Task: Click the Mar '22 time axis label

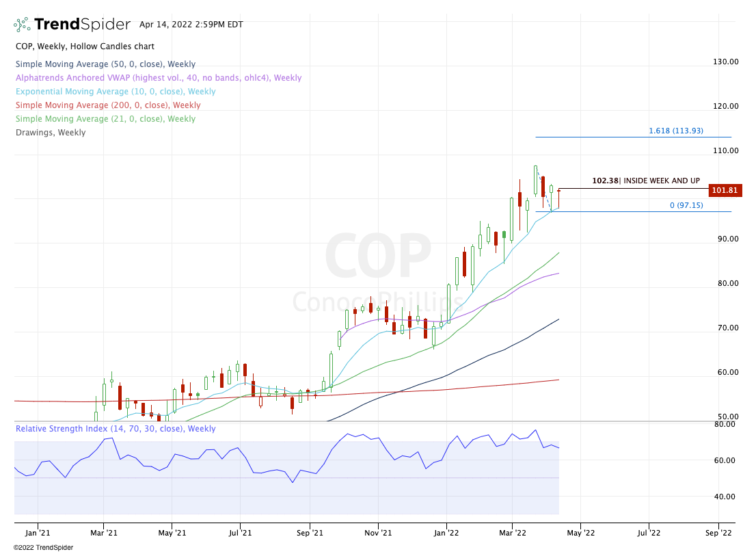Action: tap(513, 533)
